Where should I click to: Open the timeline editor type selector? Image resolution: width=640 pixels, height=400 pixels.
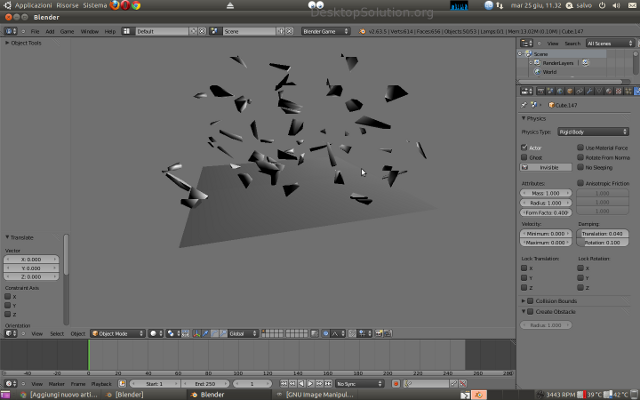(x=9, y=383)
